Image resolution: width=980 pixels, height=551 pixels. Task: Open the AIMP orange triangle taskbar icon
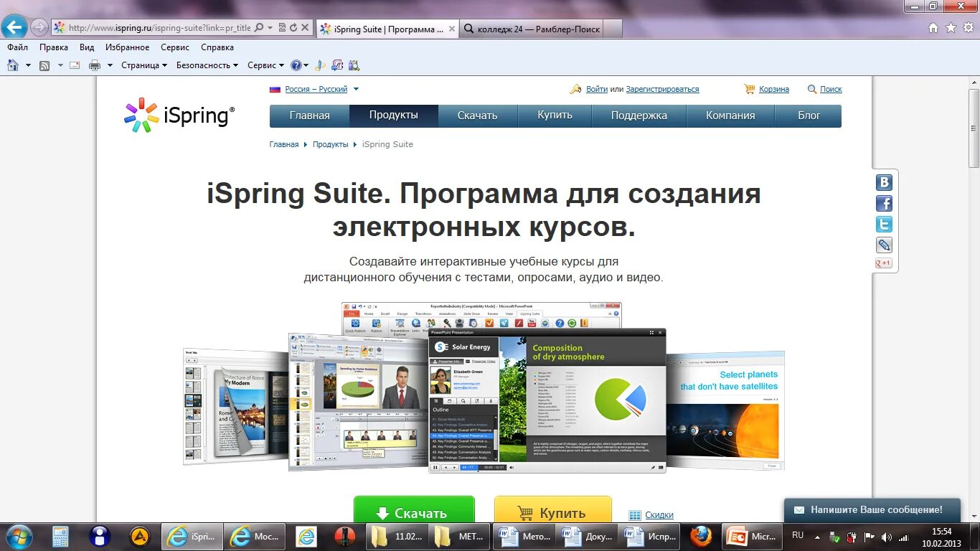pyautogui.click(x=140, y=536)
